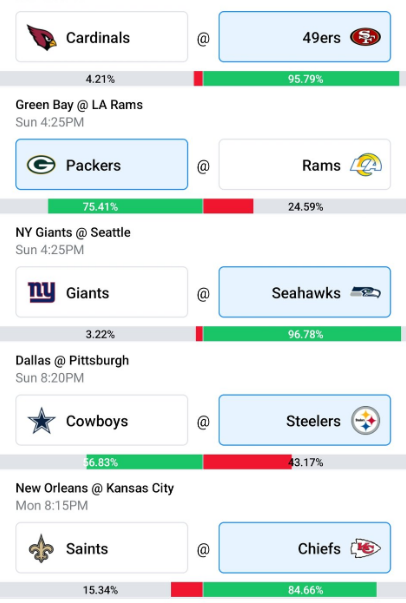
Task: Click the Packers G logo
Action: pyautogui.click(x=41, y=165)
